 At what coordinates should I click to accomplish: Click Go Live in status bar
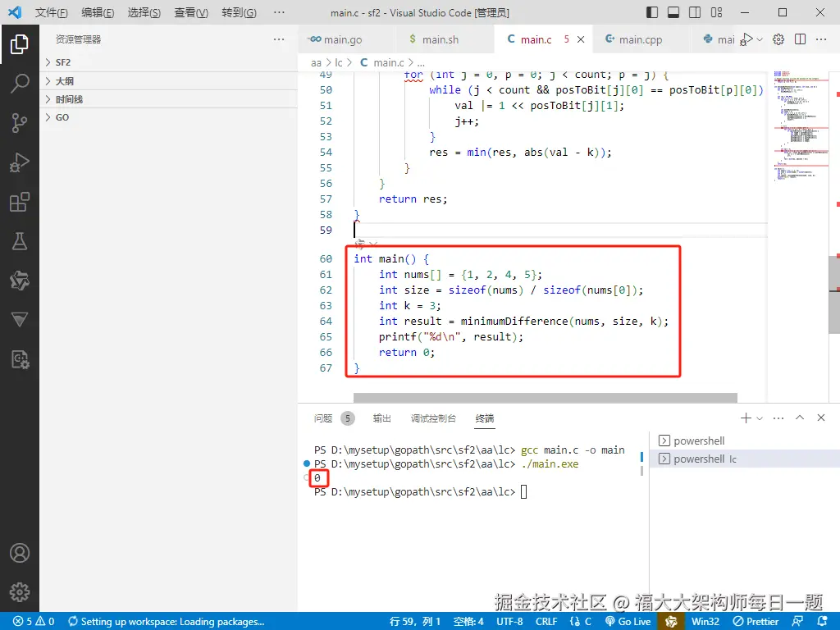(x=628, y=622)
